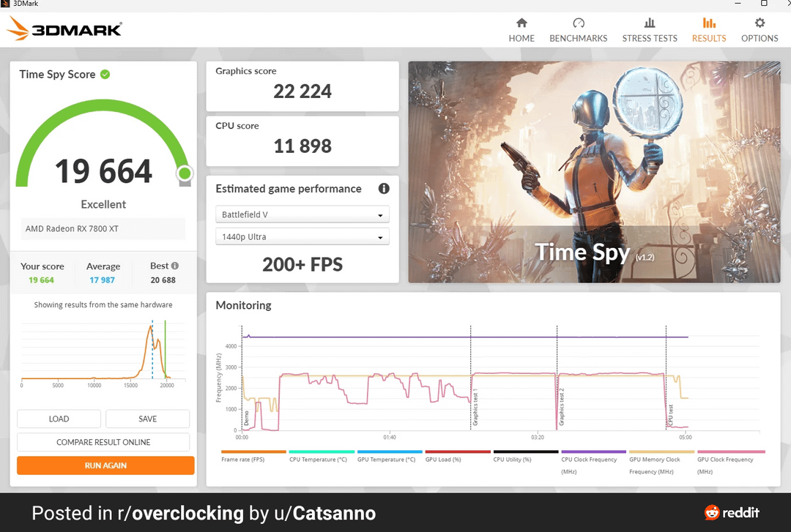
Task: Click the RUN AGAIN button
Action: 105,465
